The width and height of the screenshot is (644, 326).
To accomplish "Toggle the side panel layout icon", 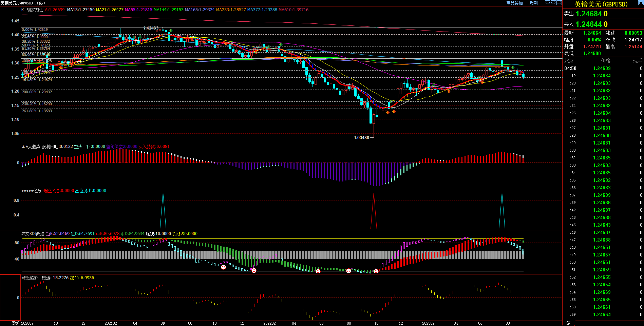I will pos(559,3).
